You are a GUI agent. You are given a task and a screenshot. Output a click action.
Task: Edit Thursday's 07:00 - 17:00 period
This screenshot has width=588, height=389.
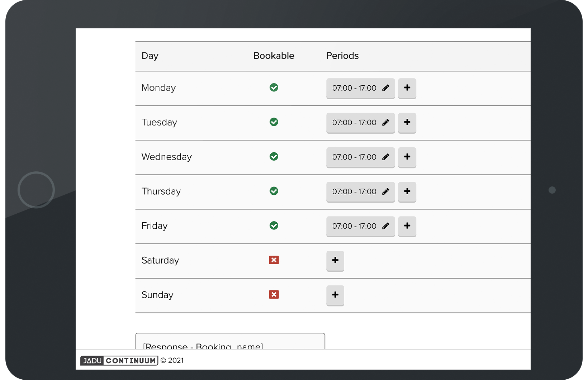click(360, 191)
